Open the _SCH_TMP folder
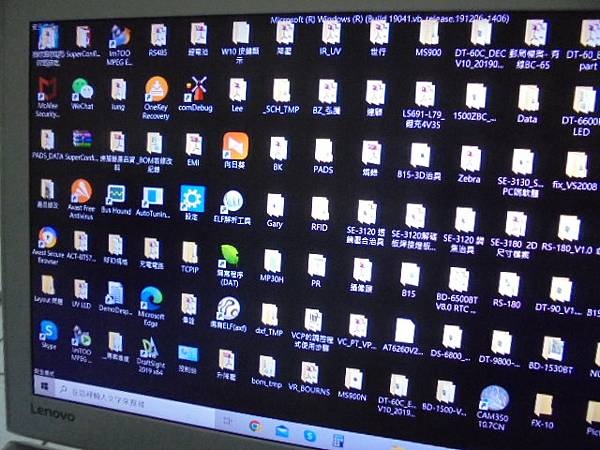This screenshot has width=600, height=450. [282, 96]
